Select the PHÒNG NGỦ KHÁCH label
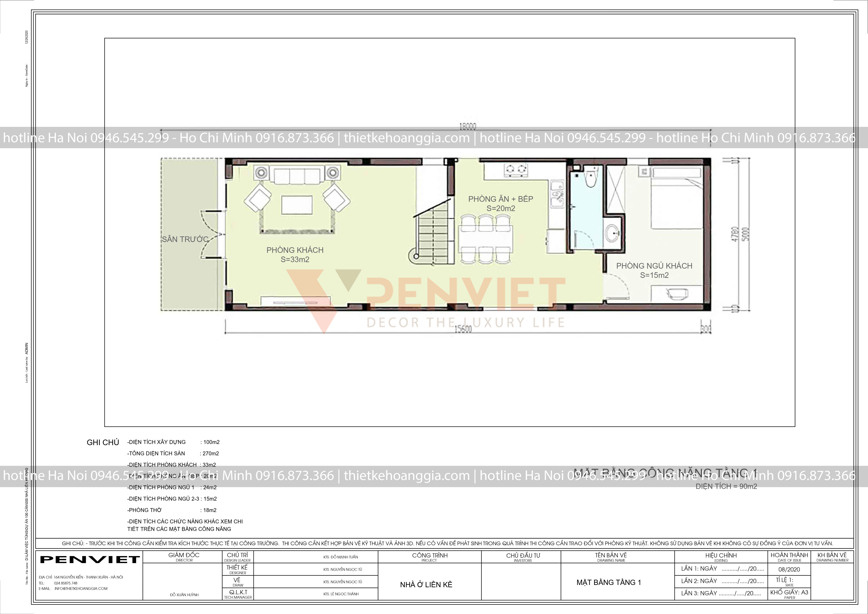 (x=654, y=266)
